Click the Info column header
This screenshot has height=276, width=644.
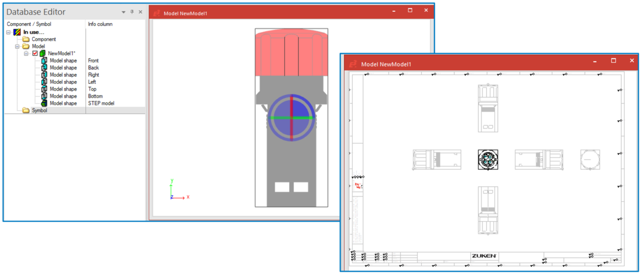click(100, 24)
